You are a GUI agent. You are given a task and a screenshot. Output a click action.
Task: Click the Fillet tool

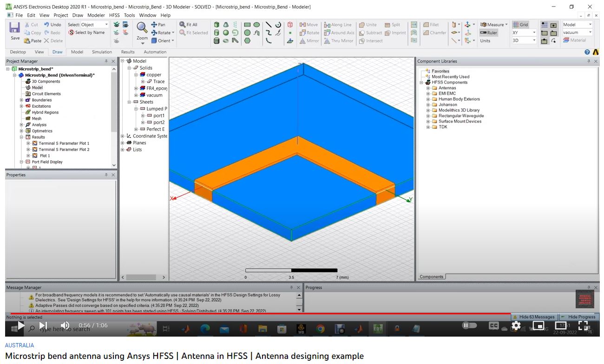pos(431,25)
